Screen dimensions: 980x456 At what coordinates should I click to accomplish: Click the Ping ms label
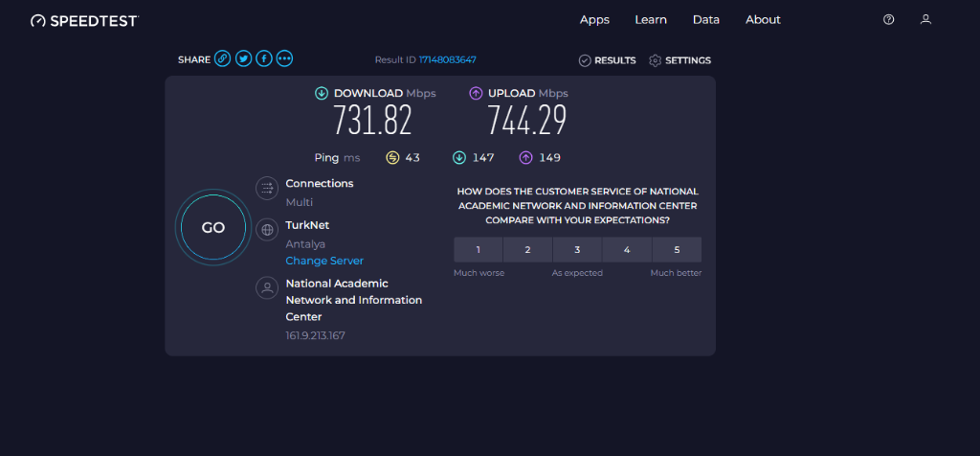[x=338, y=158]
